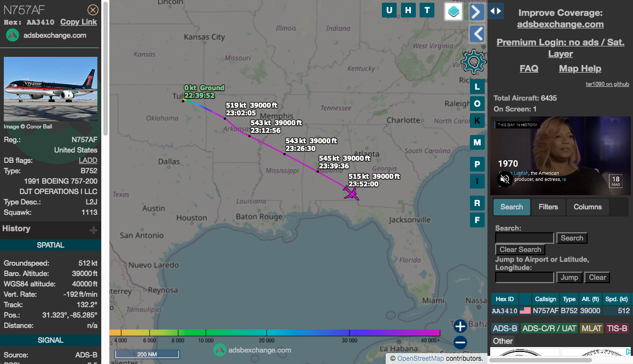The width and height of the screenshot is (633, 364).
Task: Click the R map option button
Action: (x=477, y=203)
